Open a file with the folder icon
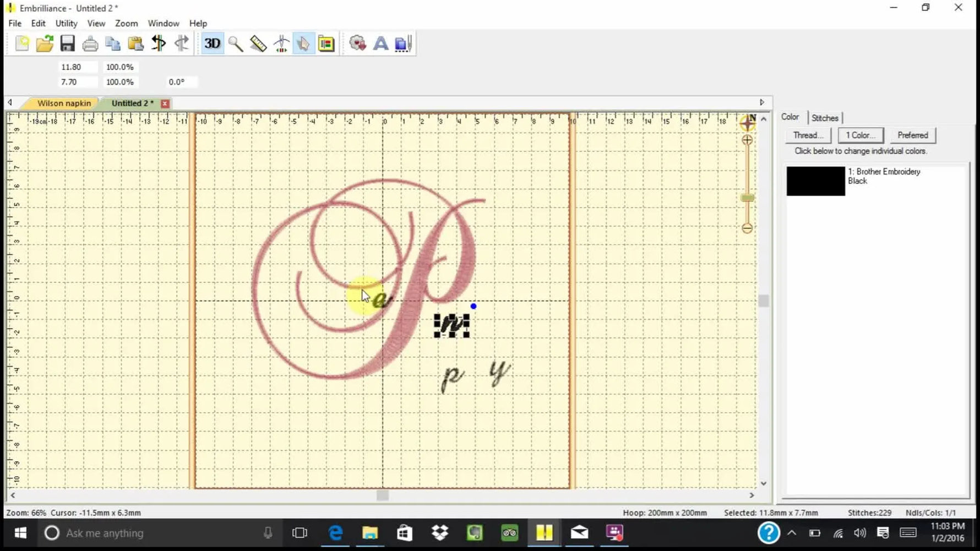This screenshot has height=551, width=980. pos(45,43)
